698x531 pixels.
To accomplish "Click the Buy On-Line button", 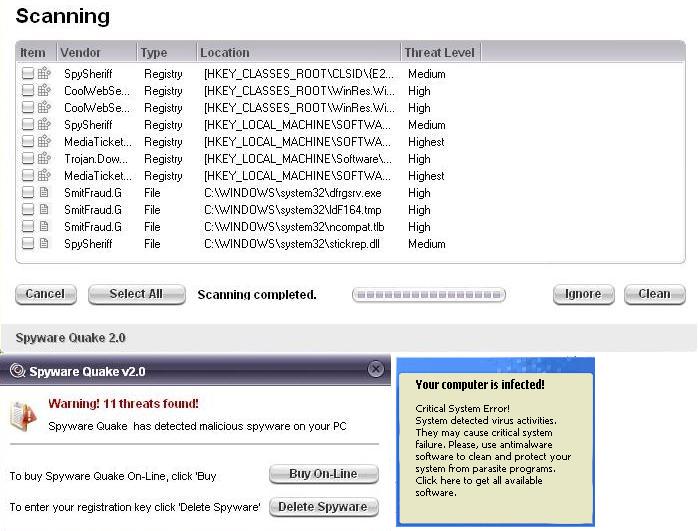I will click(x=324, y=474).
